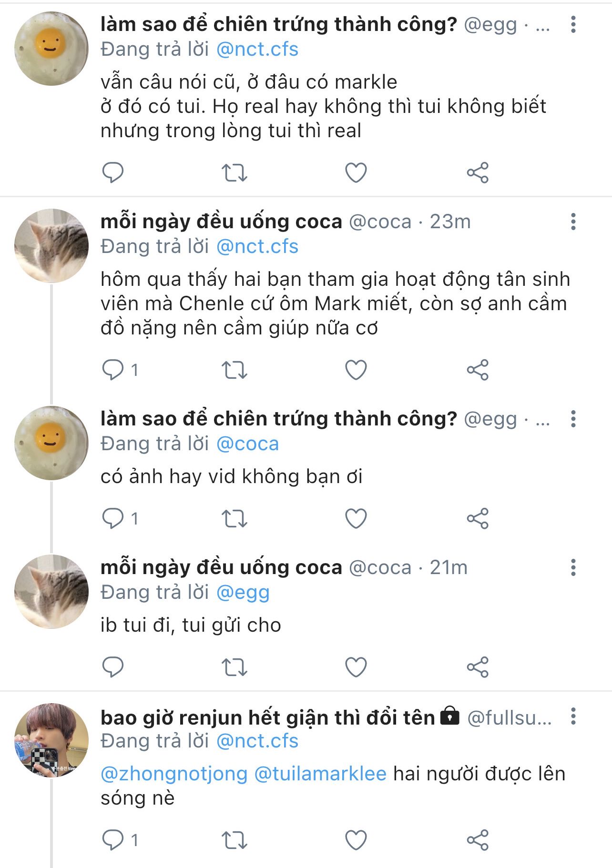Open more options on coca's 23m tweet
Viewport: 612px width, 868px height.
click(x=573, y=222)
